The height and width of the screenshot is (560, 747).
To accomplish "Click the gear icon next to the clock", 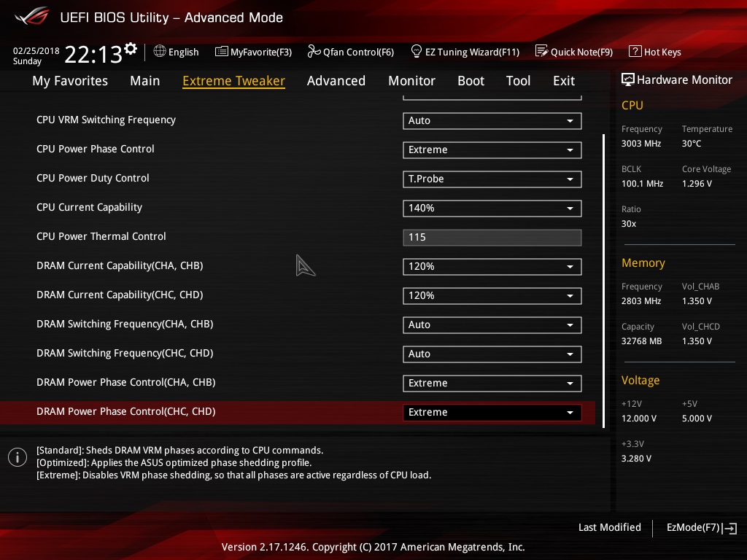I will [x=131, y=48].
